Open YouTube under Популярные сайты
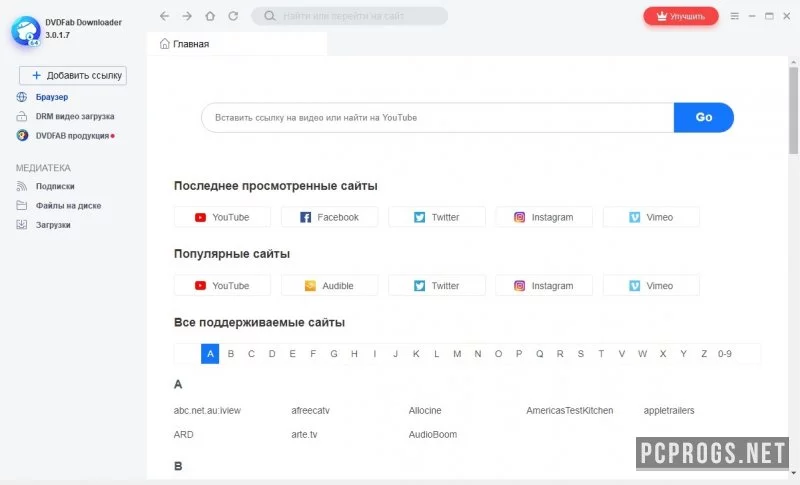The width and height of the screenshot is (800, 485). coord(222,286)
